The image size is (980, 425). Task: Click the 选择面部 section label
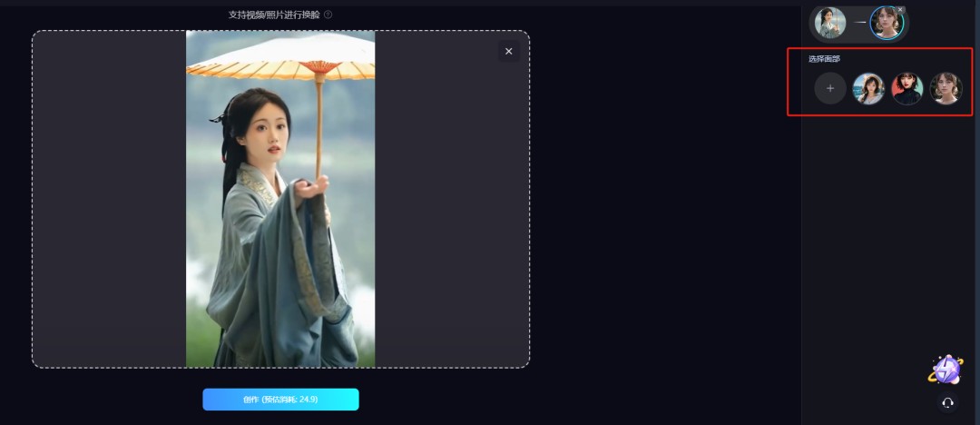tap(824, 59)
